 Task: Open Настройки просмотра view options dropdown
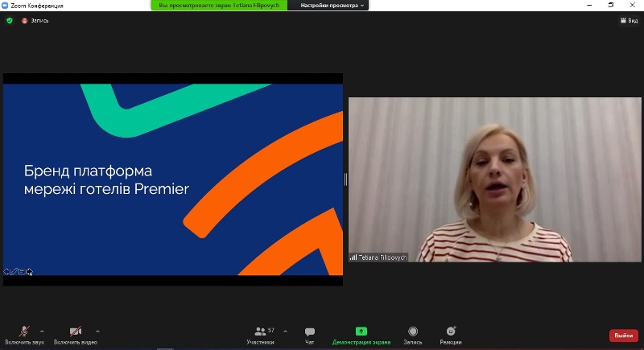[x=332, y=6]
